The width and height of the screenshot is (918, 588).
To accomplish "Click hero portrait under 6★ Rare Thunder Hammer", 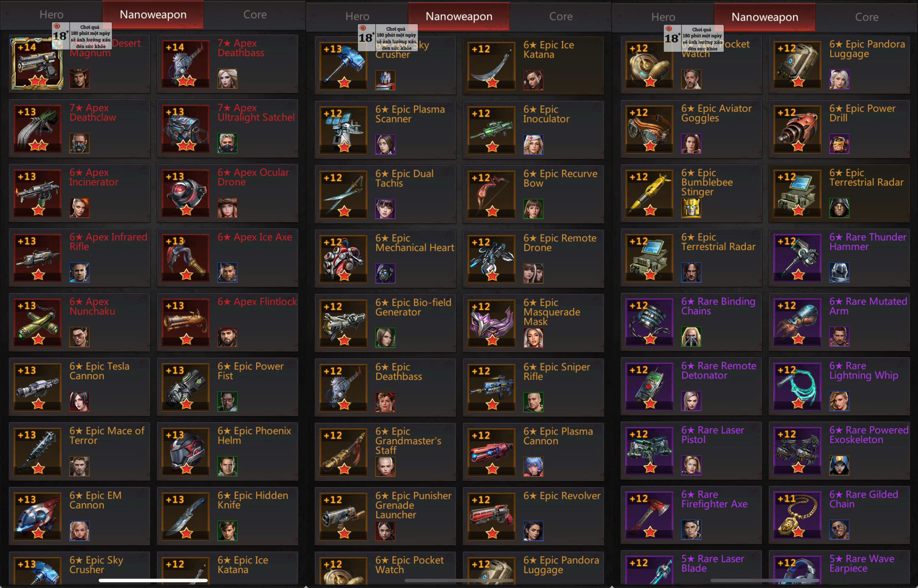I will pos(839,272).
